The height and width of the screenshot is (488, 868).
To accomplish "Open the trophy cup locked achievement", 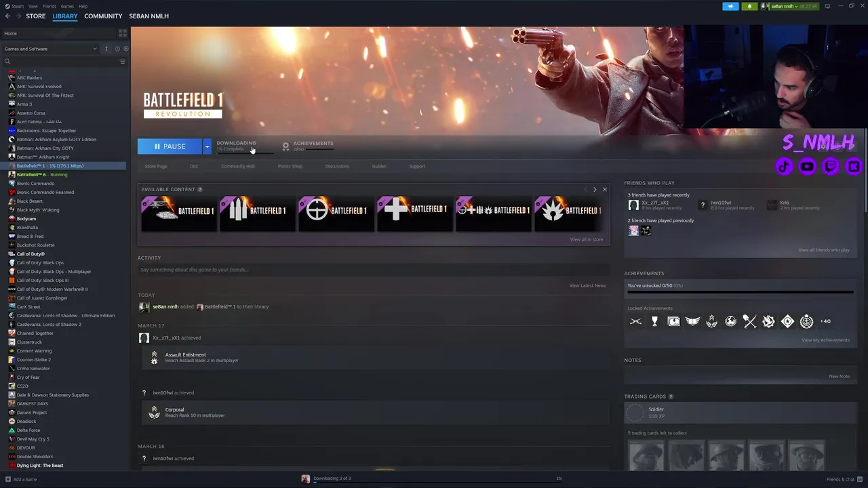I will [654, 321].
